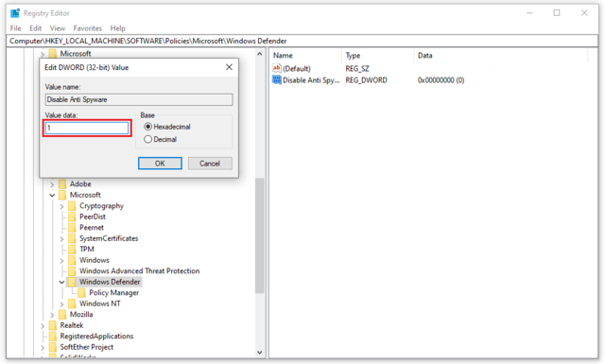Viewport: 605px width, 364px height.
Task: Click the 0x00000000 (0) data cell
Action: (441, 80)
